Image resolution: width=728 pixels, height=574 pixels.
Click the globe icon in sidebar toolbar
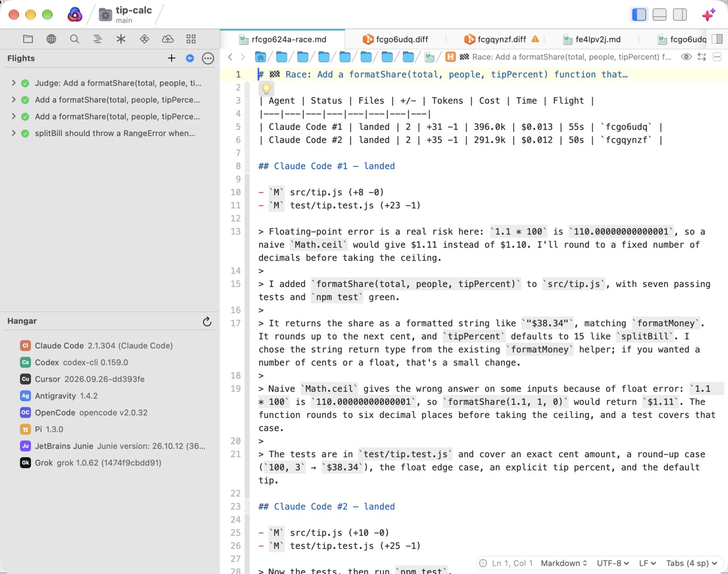click(x=51, y=39)
